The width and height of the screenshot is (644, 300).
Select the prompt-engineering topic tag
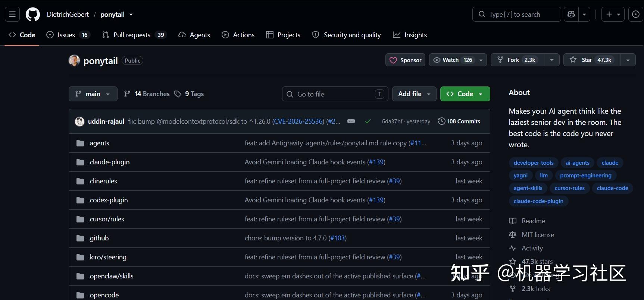pos(586,176)
